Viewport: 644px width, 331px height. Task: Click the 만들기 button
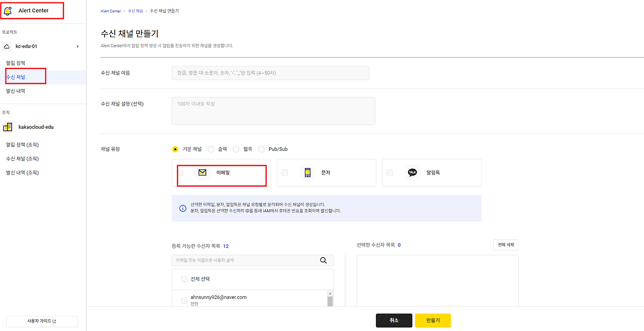(433, 320)
